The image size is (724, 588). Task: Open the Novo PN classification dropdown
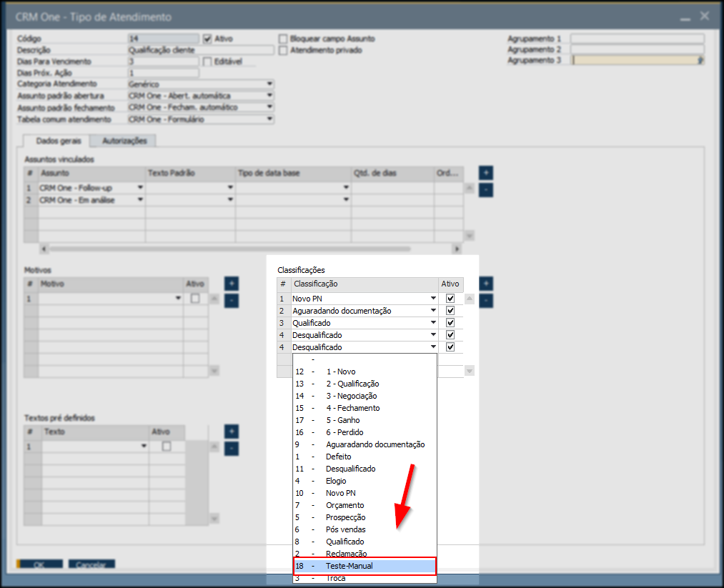[x=433, y=299]
